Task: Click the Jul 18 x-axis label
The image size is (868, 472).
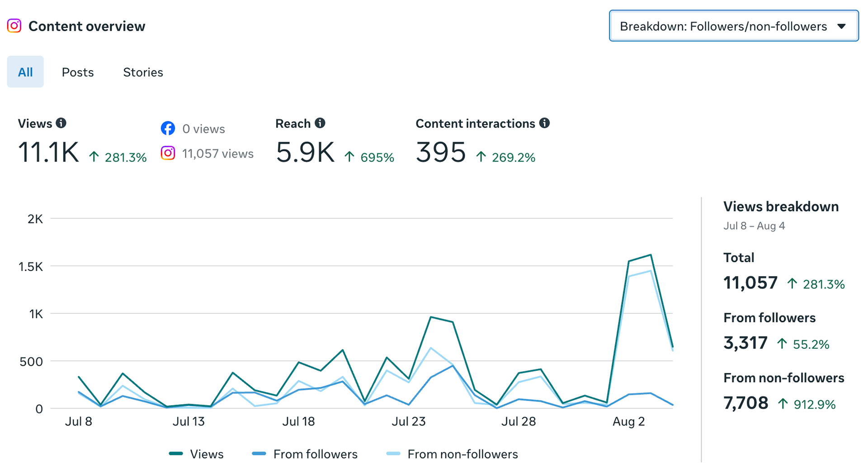Action: (298, 421)
